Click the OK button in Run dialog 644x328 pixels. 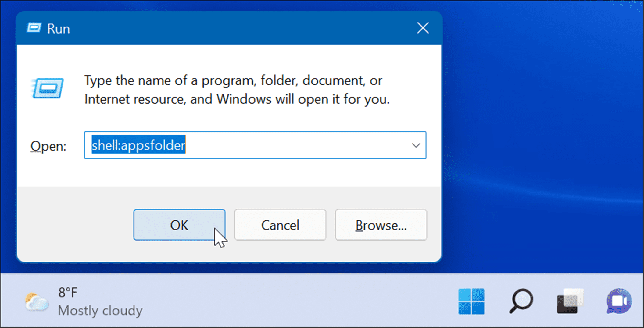coord(179,225)
